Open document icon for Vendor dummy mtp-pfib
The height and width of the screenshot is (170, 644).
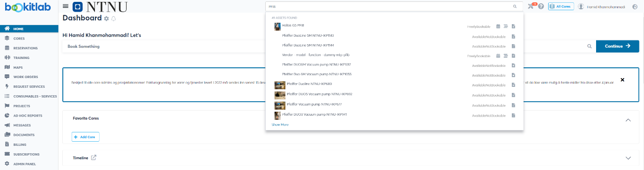[513, 56]
